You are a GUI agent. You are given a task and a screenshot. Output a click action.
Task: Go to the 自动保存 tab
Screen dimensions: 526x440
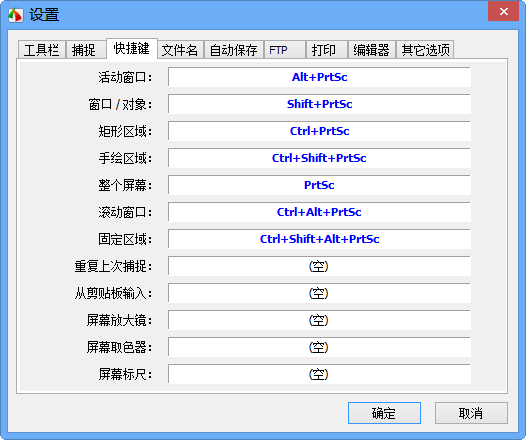(x=233, y=50)
